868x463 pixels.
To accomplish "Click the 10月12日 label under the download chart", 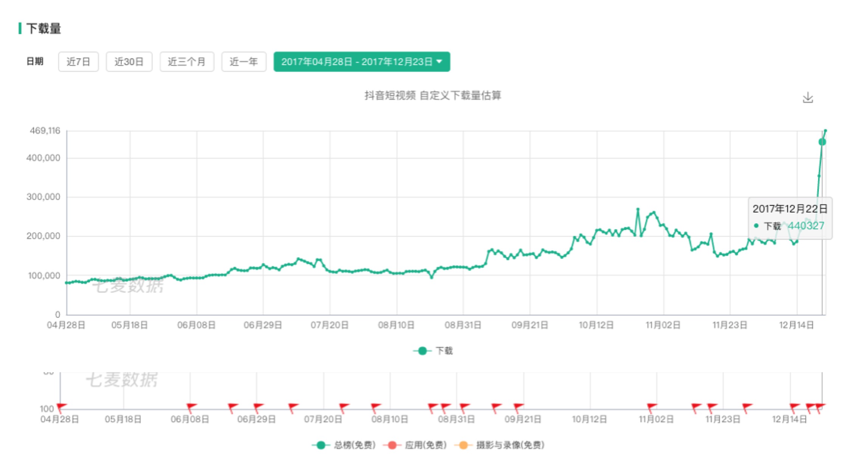I will tap(596, 325).
